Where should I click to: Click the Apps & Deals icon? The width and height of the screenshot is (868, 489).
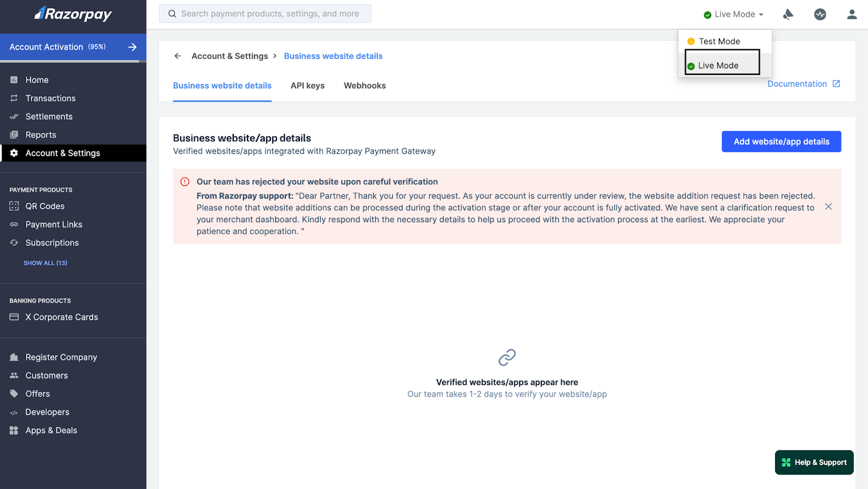14,430
